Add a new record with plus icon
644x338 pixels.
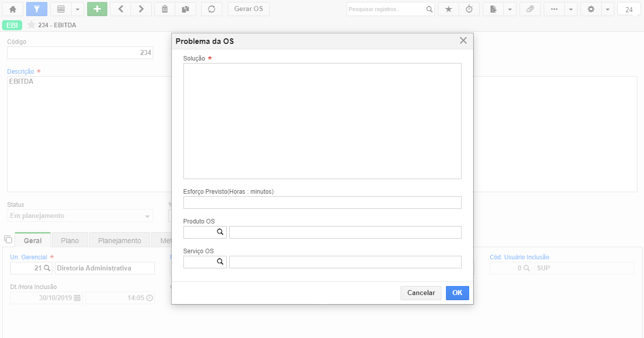pyautogui.click(x=97, y=9)
